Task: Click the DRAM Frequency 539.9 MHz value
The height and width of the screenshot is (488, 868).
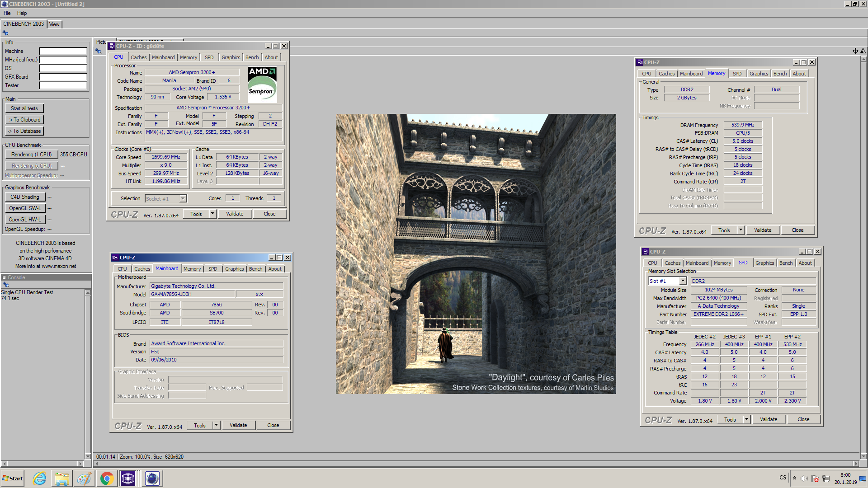Action: pyautogui.click(x=743, y=125)
